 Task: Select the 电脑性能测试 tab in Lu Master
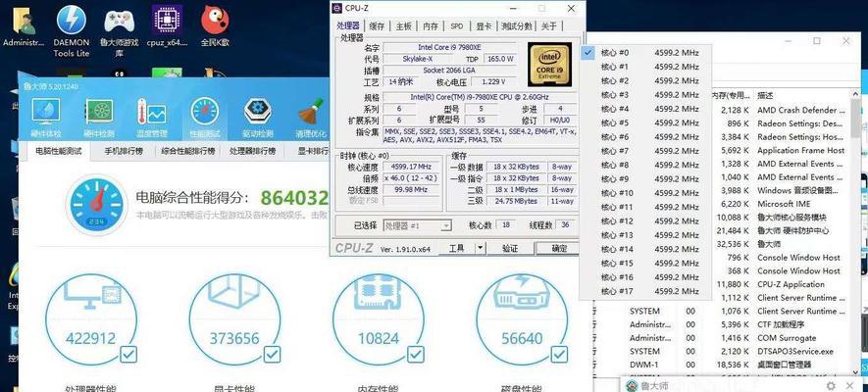[x=59, y=151]
